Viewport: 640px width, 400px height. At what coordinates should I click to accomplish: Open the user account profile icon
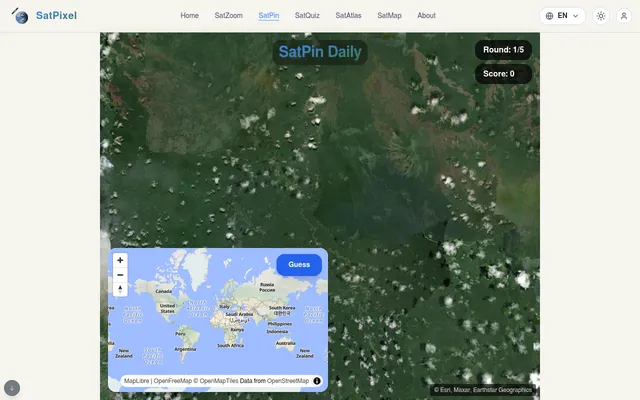pyautogui.click(x=623, y=16)
